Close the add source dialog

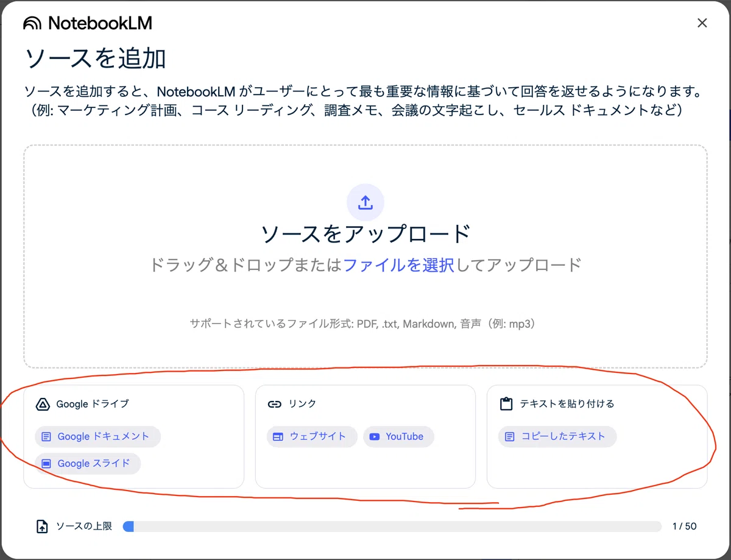(702, 23)
